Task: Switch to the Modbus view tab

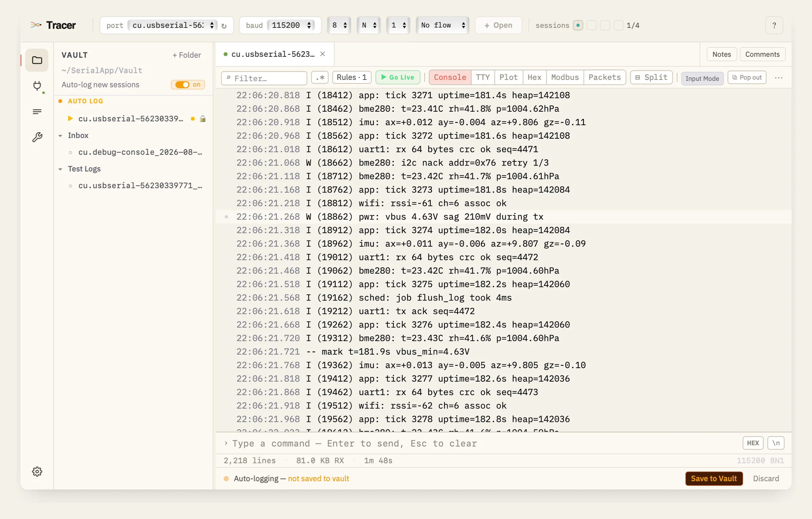Action: 565,77
